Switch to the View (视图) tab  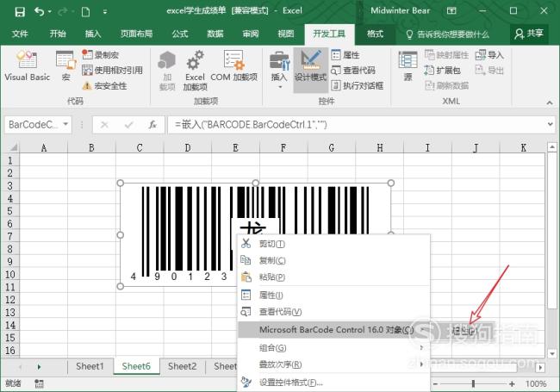286,34
